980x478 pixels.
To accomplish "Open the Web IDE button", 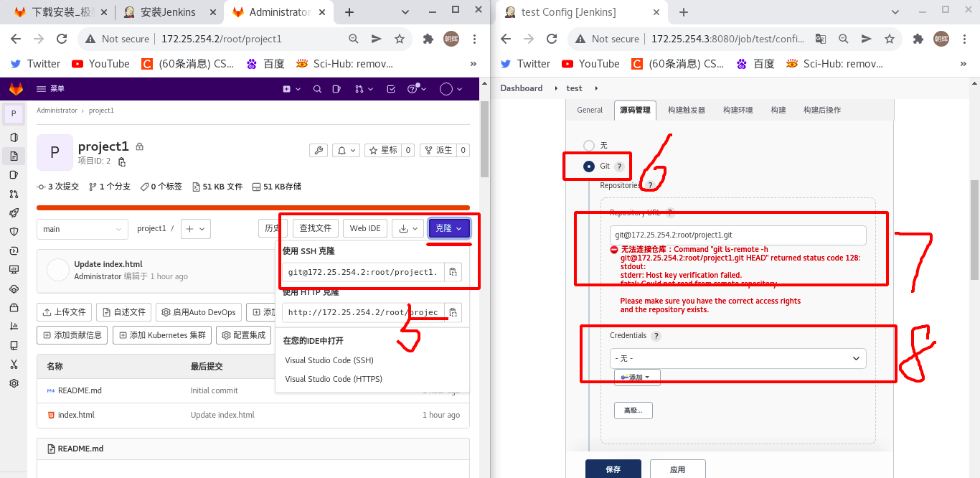I will 365,228.
